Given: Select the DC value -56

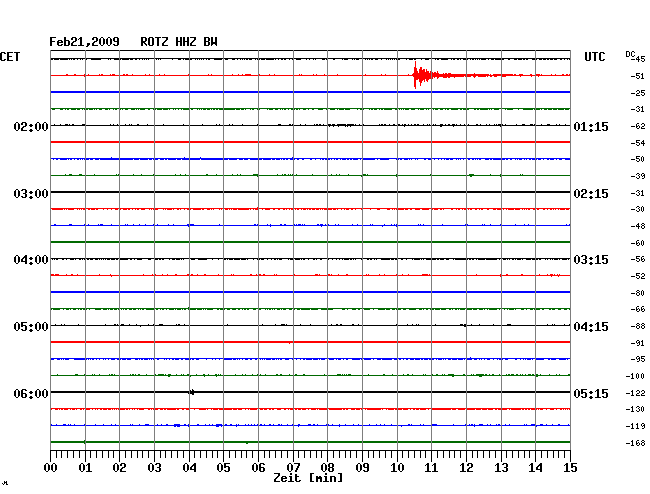Looking at the screenshot, I should [638, 259].
